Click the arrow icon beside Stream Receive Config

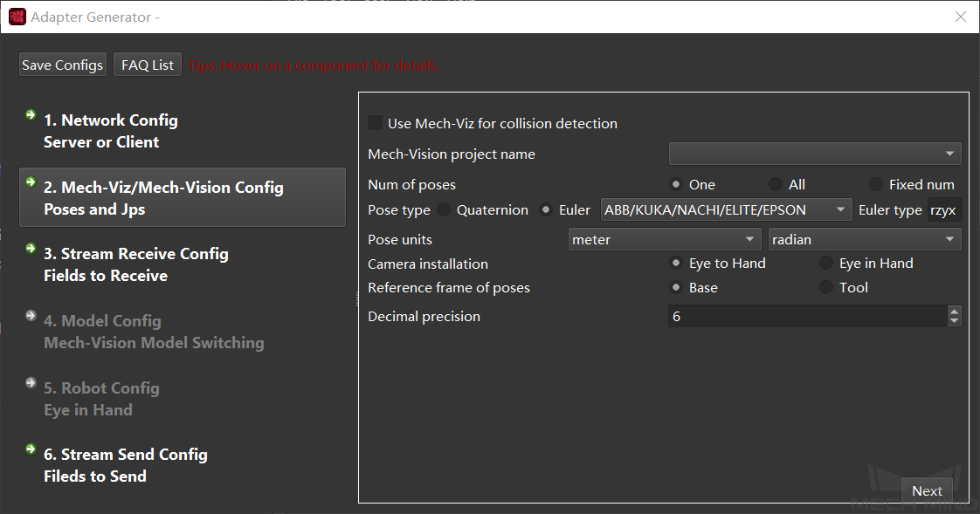pyautogui.click(x=31, y=248)
